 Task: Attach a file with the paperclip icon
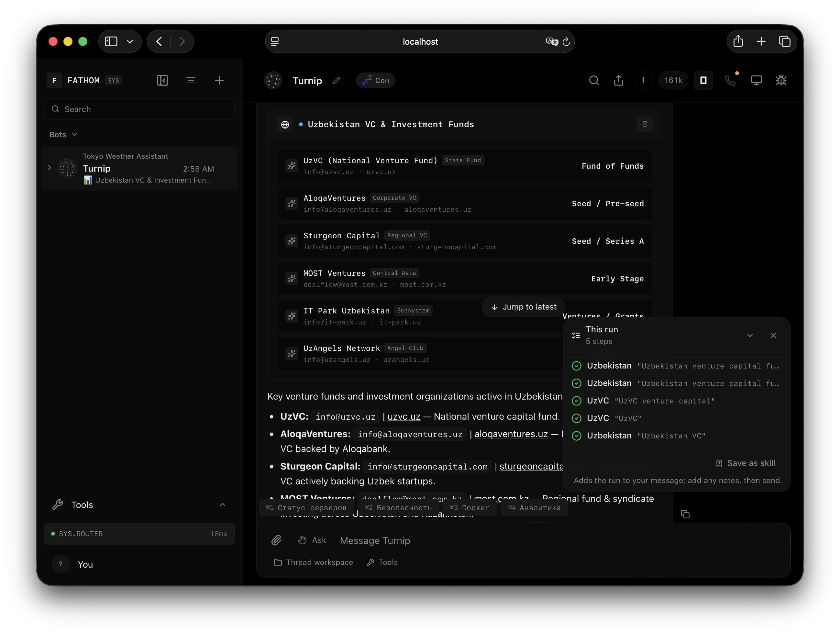(276, 540)
